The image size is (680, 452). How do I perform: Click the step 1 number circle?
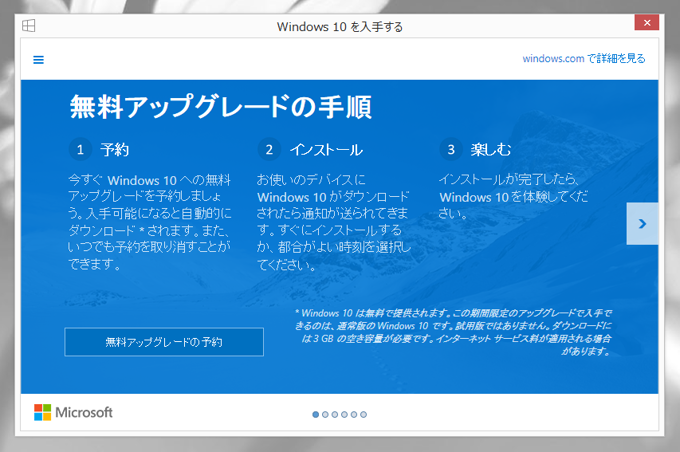(x=80, y=150)
